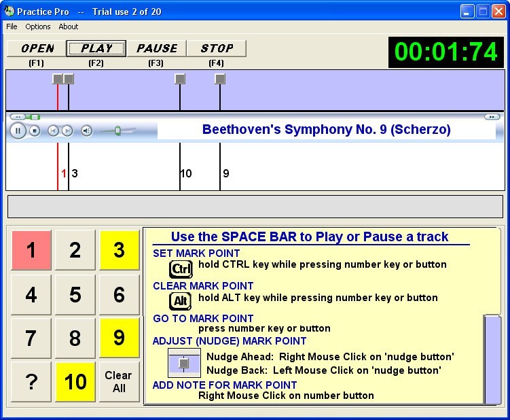Click number button 6
Viewport: 510px width, 420px height.
point(120,294)
